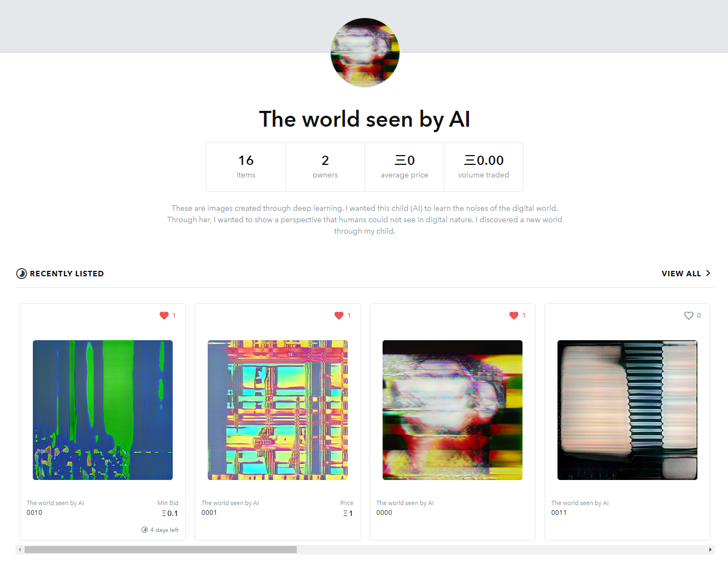Screen dimensions: 728x563
Task: Open the collection's circular avatar image
Action: click(x=365, y=52)
